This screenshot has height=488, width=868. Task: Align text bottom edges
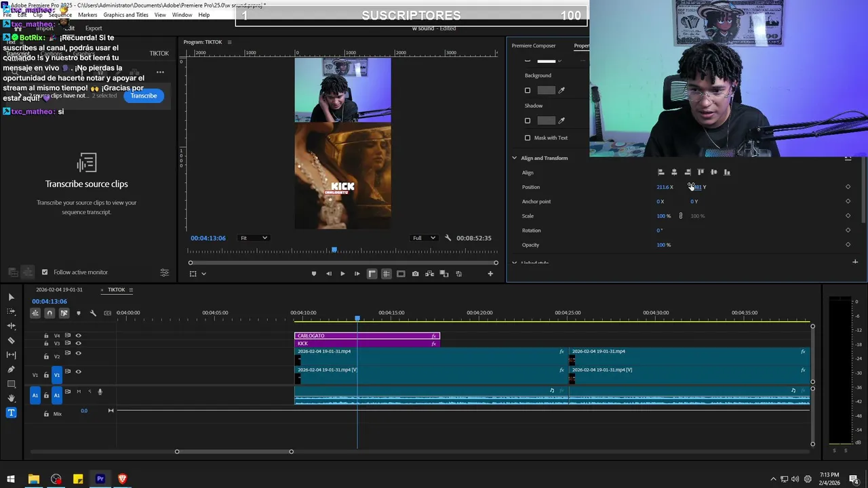pos(727,172)
